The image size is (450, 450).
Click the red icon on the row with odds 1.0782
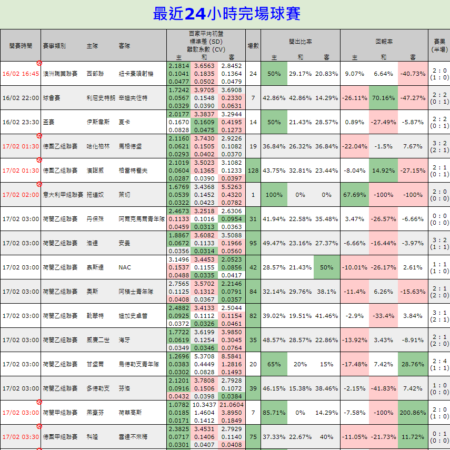coord(39,402)
